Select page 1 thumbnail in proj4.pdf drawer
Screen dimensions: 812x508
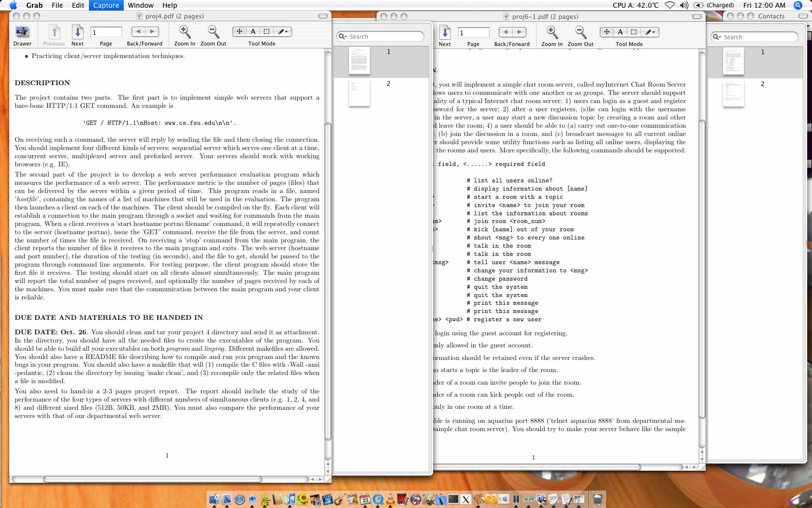359,60
